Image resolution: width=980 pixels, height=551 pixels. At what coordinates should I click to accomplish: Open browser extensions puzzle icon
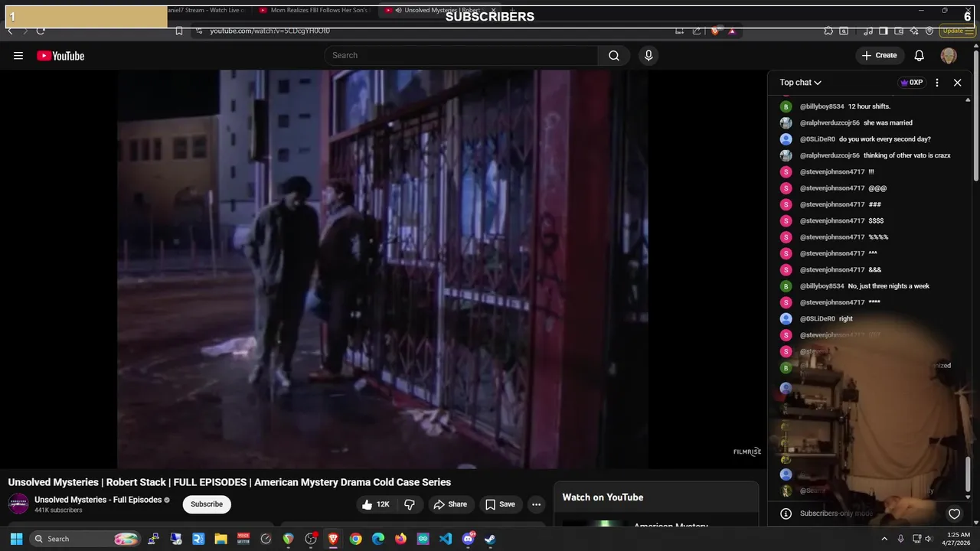(x=828, y=31)
